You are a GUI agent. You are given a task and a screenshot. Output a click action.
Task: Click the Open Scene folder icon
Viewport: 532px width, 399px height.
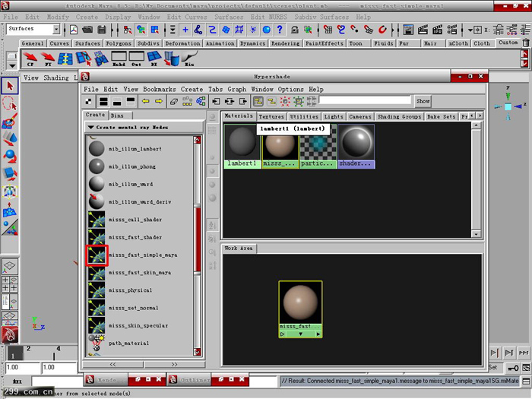87,30
